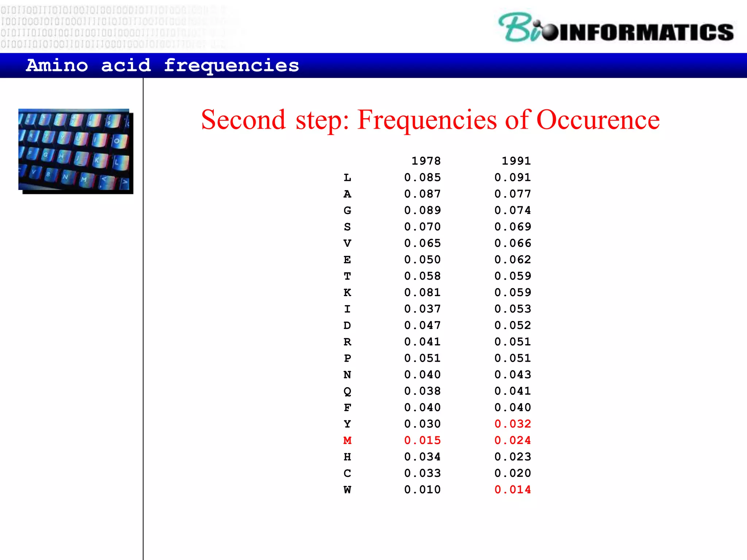
Task: Click the 1991 value 0.051 for R
Action: 512,342
